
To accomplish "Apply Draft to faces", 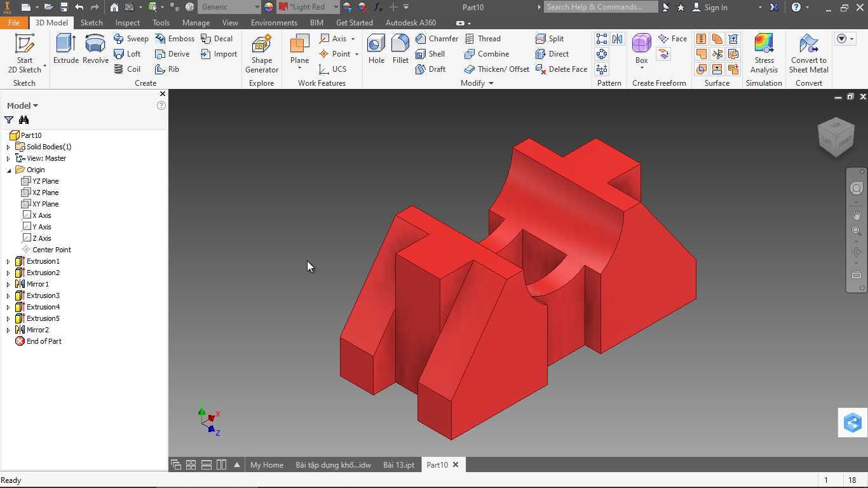I will pos(430,69).
